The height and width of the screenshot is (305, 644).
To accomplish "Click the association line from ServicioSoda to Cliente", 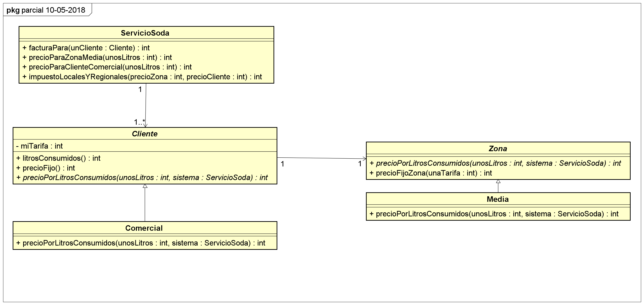I will click(x=145, y=105).
